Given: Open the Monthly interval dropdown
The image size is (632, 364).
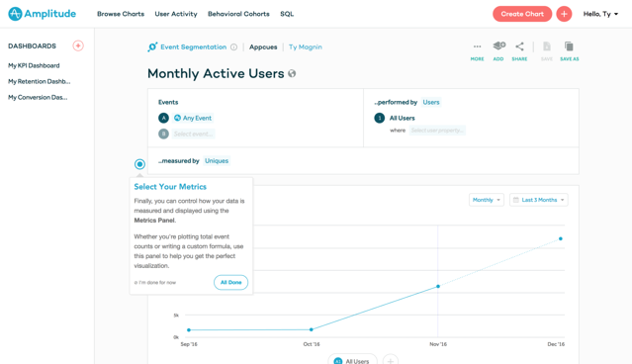Looking at the screenshot, I should coord(487,200).
